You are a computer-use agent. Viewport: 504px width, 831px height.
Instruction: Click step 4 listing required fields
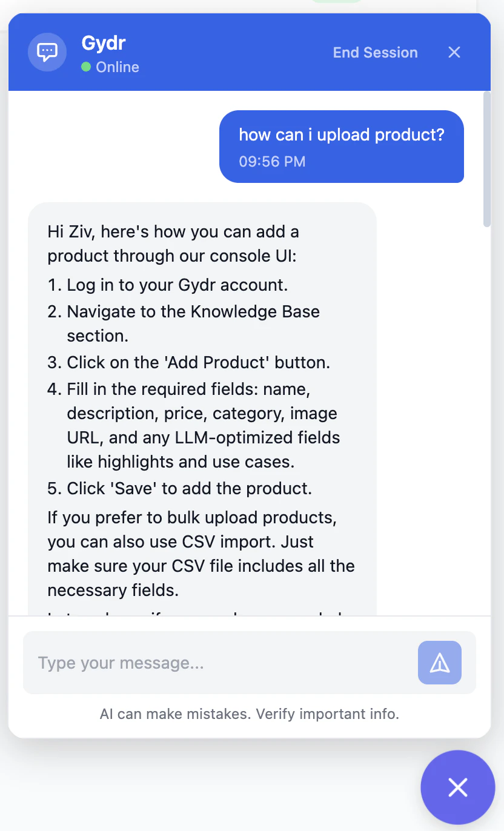pyautogui.click(x=194, y=425)
